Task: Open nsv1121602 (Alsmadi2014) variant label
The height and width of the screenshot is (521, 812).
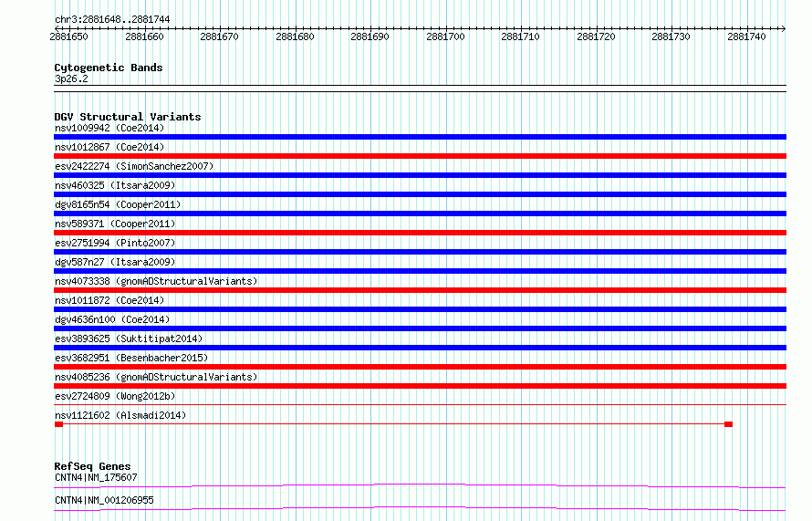Action: pyautogui.click(x=120, y=415)
